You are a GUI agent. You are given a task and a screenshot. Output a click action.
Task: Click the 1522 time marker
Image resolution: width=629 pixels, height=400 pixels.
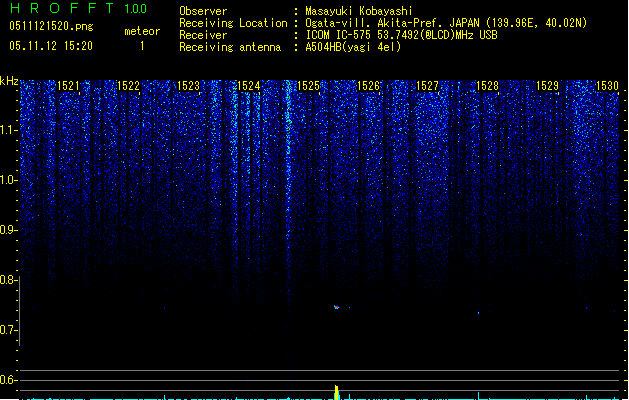pos(128,86)
